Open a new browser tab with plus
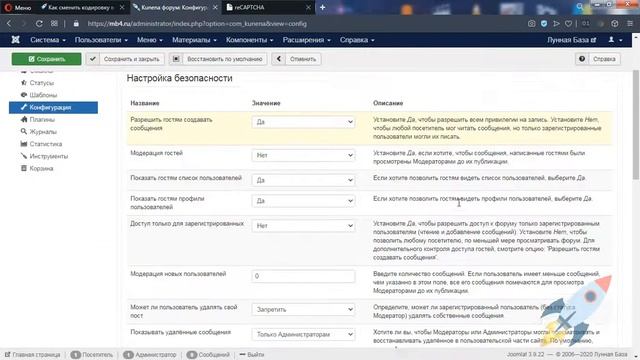 [322, 7]
